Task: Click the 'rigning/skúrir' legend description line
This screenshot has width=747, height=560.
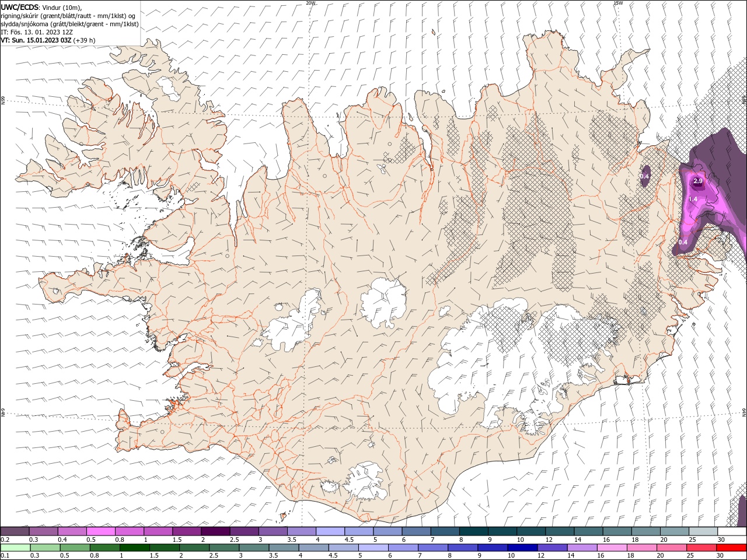Action: 69,16
